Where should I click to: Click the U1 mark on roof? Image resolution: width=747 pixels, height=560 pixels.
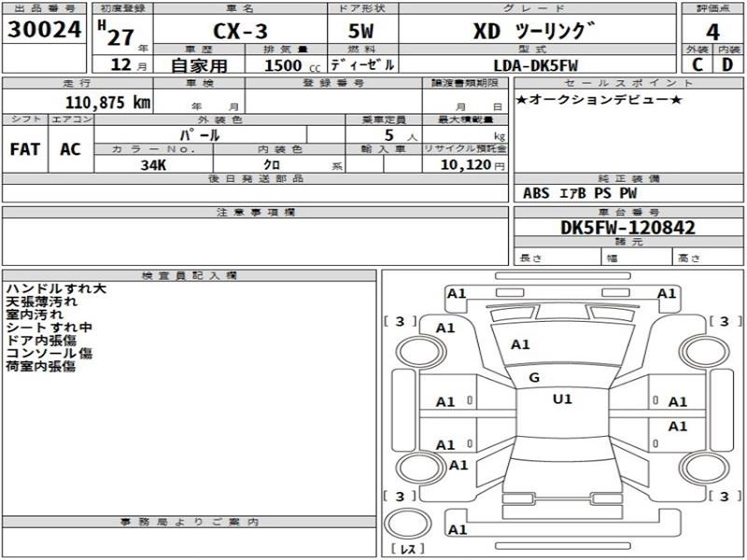[562, 399]
